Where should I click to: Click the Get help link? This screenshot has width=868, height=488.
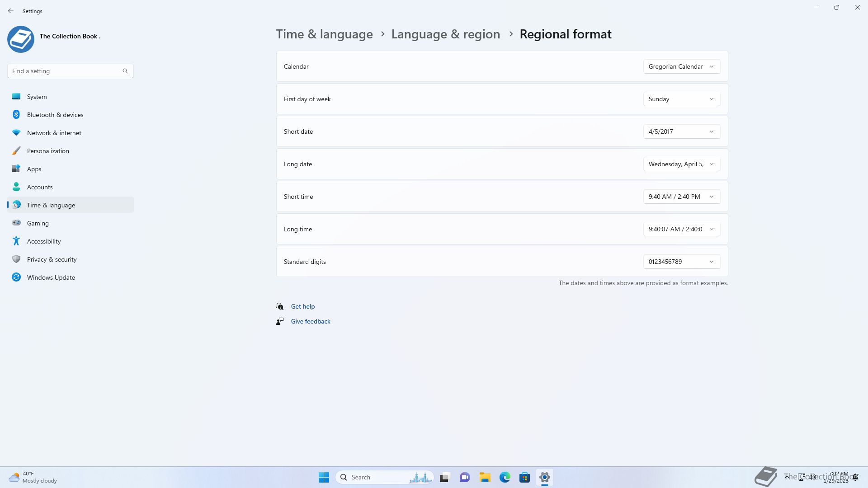pos(302,306)
